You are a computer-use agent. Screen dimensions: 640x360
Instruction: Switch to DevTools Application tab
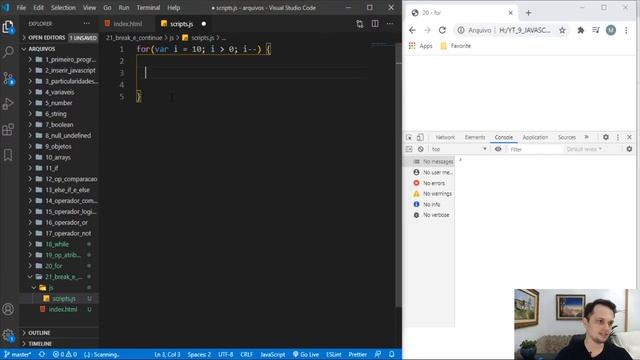click(x=535, y=138)
